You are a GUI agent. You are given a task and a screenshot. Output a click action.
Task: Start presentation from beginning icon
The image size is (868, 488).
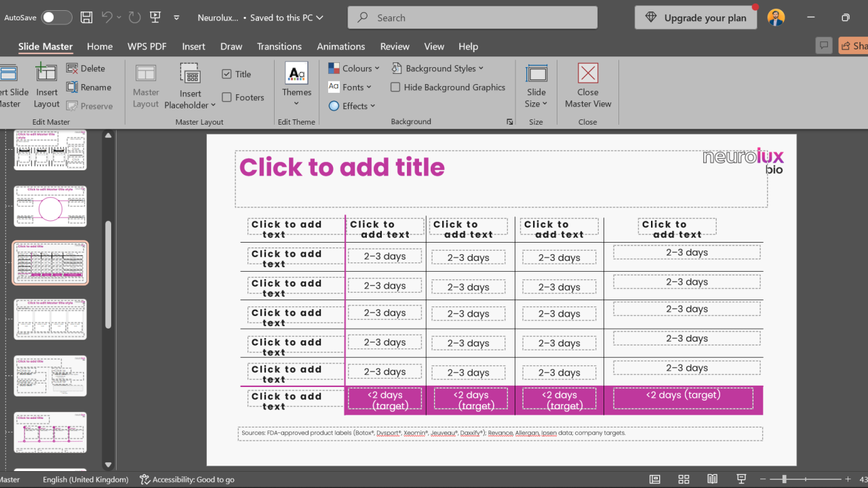click(155, 18)
